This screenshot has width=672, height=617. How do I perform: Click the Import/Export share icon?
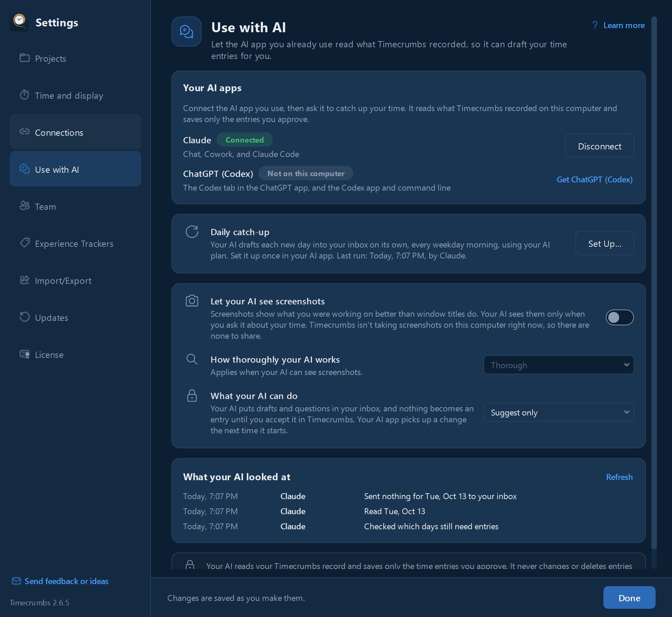click(x=24, y=280)
